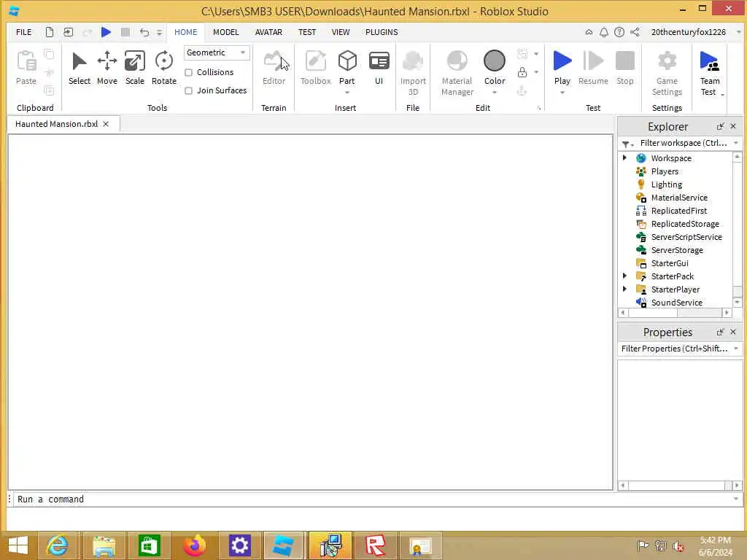This screenshot has width=747, height=560.
Task: Click the Explorer filter funnel icon
Action: (625, 144)
